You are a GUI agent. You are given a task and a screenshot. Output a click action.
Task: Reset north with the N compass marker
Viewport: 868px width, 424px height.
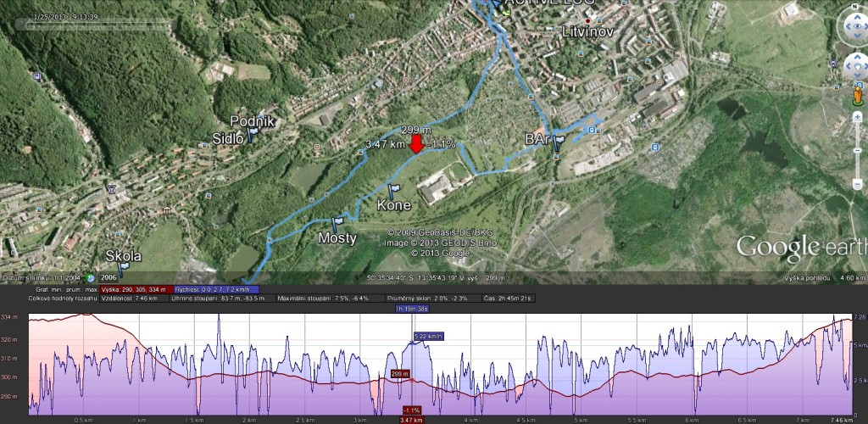pyautogui.click(x=856, y=8)
